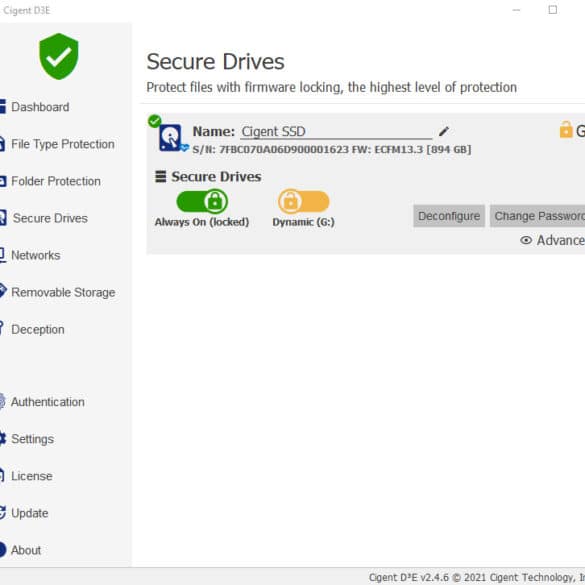The height and width of the screenshot is (585, 585).
Task: Open the Settings page
Action: point(32,439)
